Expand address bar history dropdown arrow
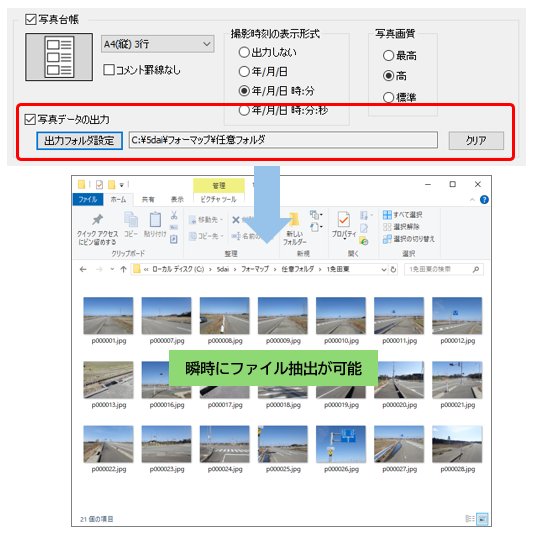This screenshot has width=533, height=536. pos(384,269)
